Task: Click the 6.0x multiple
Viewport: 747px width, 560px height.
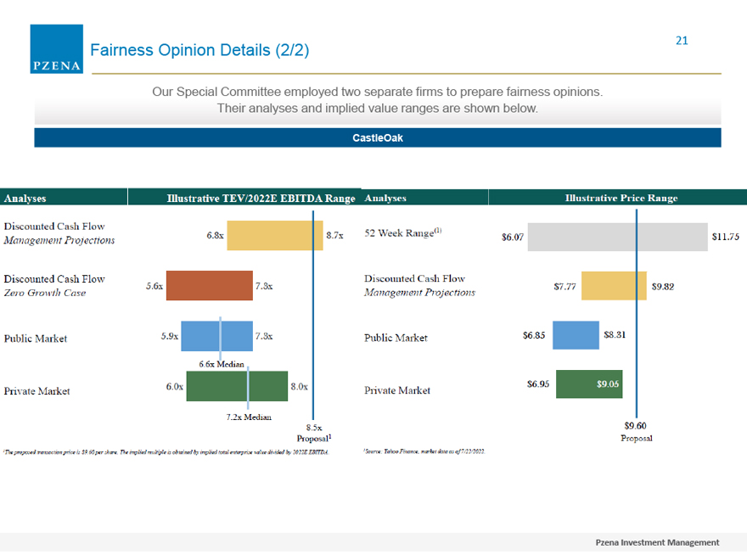Action: (x=174, y=387)
